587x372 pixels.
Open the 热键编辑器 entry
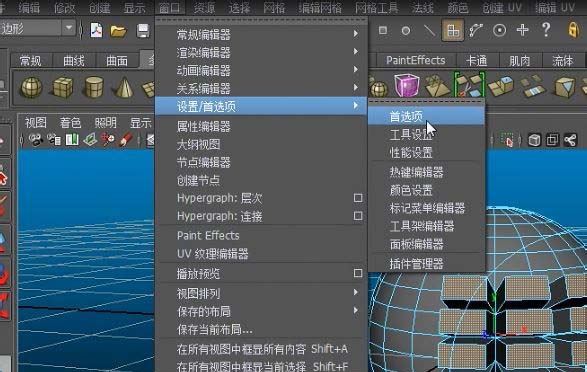click(426, 172)
